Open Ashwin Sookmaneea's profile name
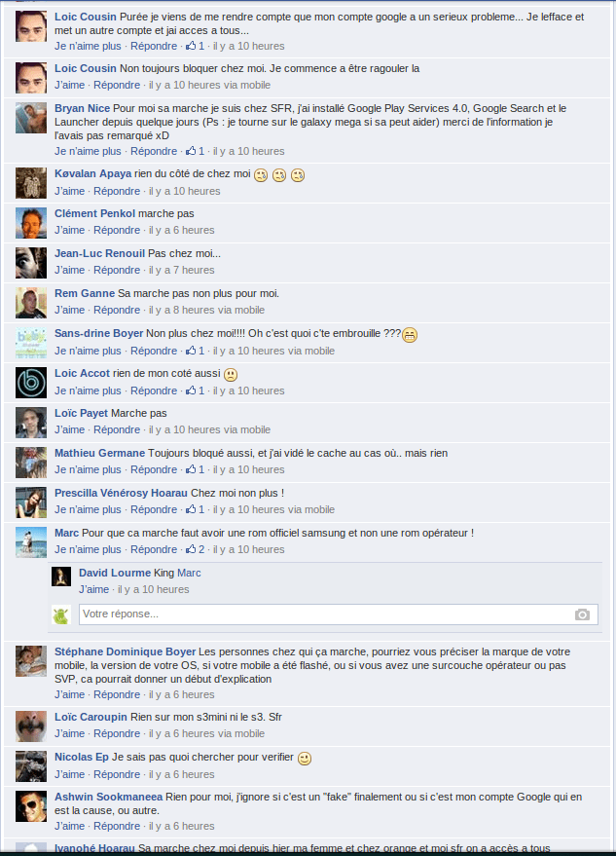 [109, 797]
